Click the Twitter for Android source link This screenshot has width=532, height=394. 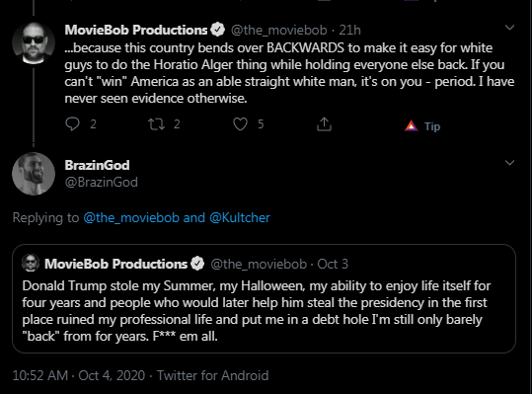pyautogui.click(x=213, y=375)
